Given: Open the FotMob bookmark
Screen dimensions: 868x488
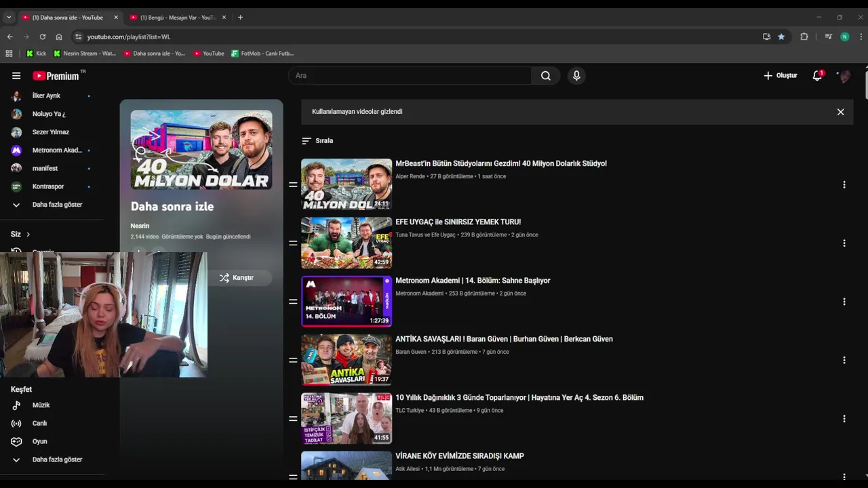Looking at the screenshot, I should [262, 54].
